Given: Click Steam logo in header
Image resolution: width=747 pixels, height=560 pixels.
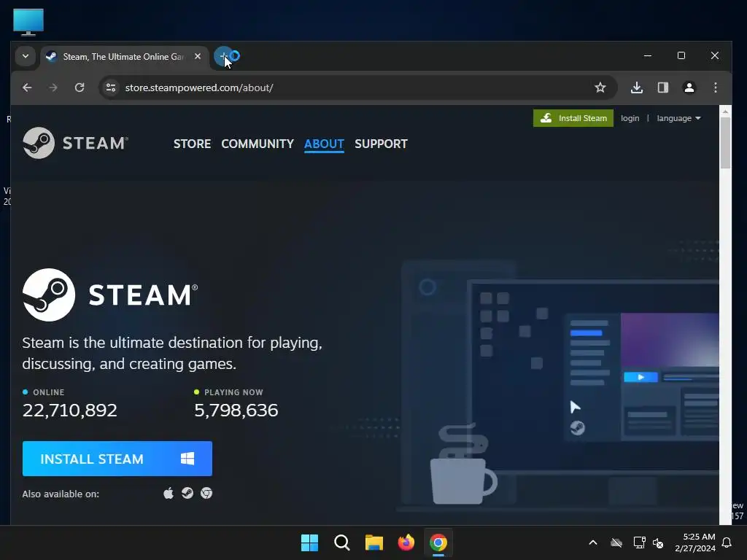Looking at the screenshot, I should point(76,143).
